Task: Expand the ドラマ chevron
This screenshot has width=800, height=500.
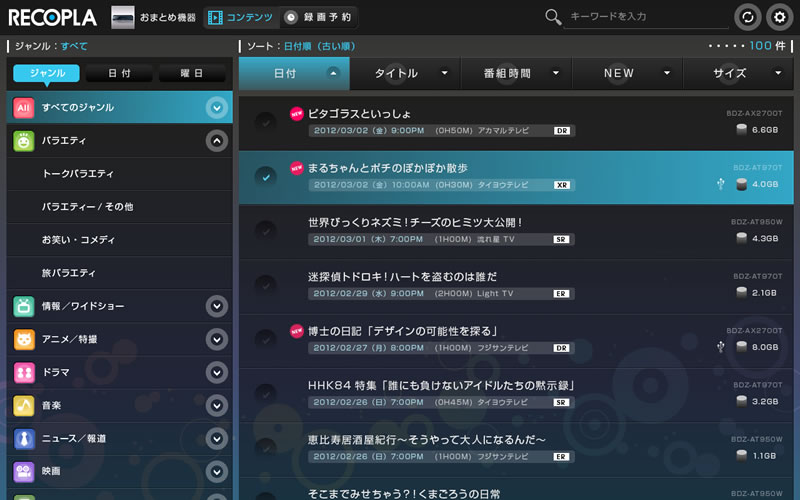Action: pyautogui.click(x=217, y=372)
